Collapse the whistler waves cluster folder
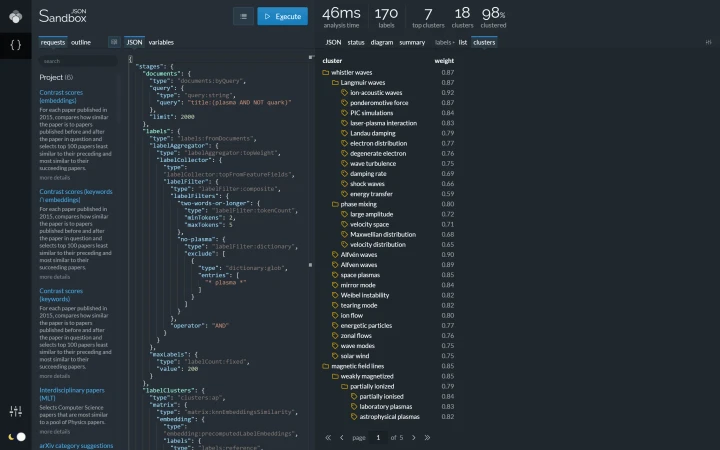 coord(326,73)
